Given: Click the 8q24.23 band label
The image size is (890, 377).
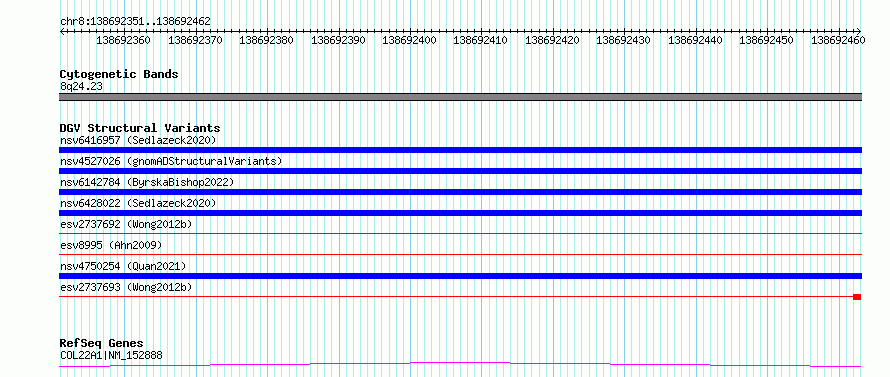Looking at the screenshot, I should tap(81, 87).
